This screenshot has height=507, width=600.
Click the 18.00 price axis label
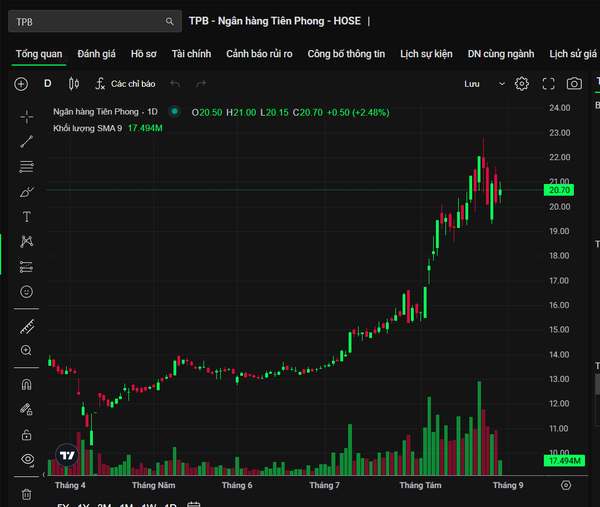click(x=559, y=256)
